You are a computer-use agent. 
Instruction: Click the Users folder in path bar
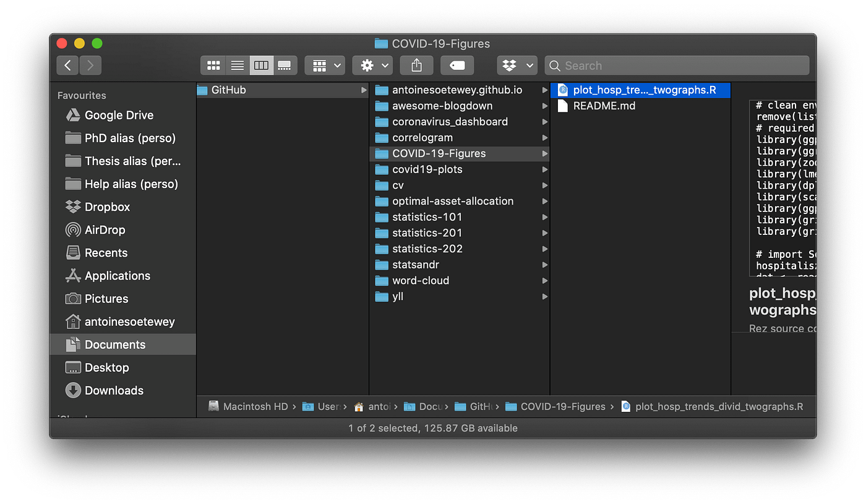pos(321,406)
